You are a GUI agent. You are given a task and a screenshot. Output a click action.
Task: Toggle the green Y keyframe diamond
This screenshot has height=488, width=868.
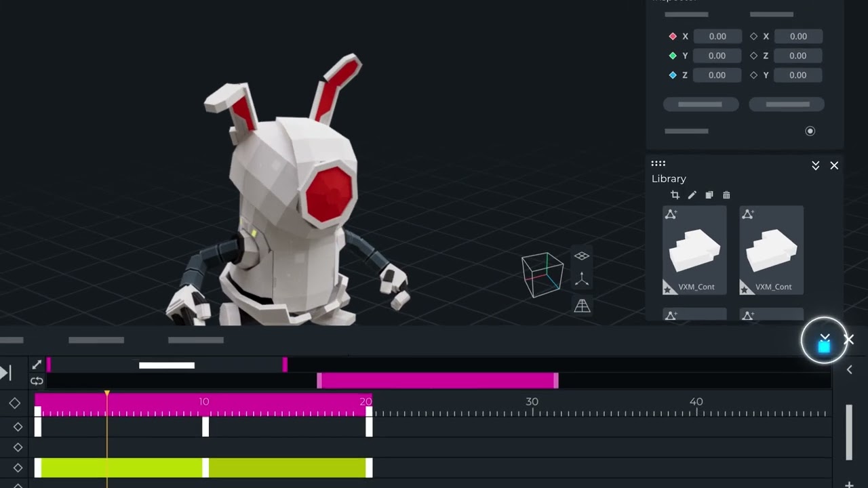tap(673, 56)
